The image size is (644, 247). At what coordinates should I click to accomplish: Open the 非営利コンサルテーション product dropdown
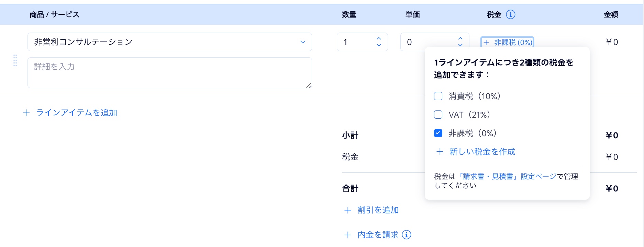coord(170,42)
